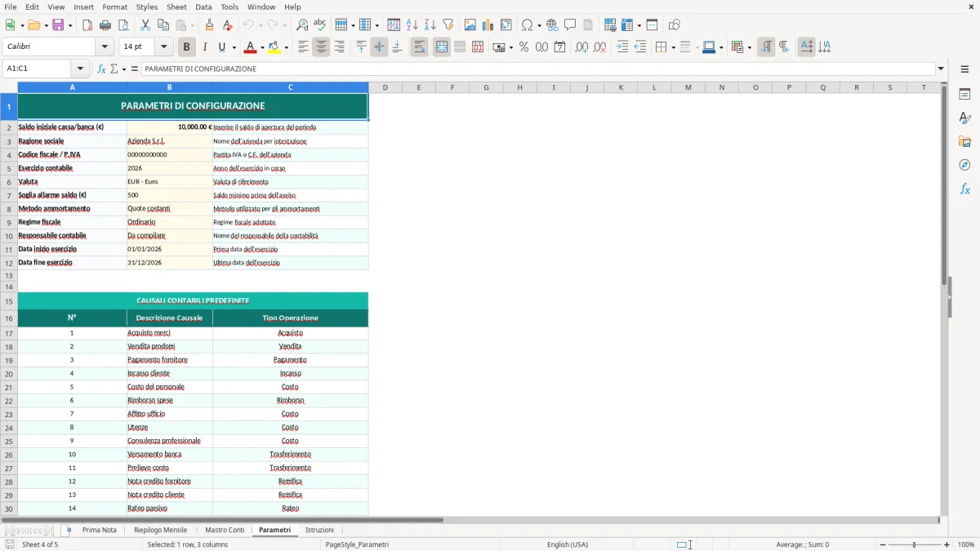Activate Clone Formatting paintbrush
Image resolution: width=980 pixels, height=551 pixels.
(x=210, y=25)
